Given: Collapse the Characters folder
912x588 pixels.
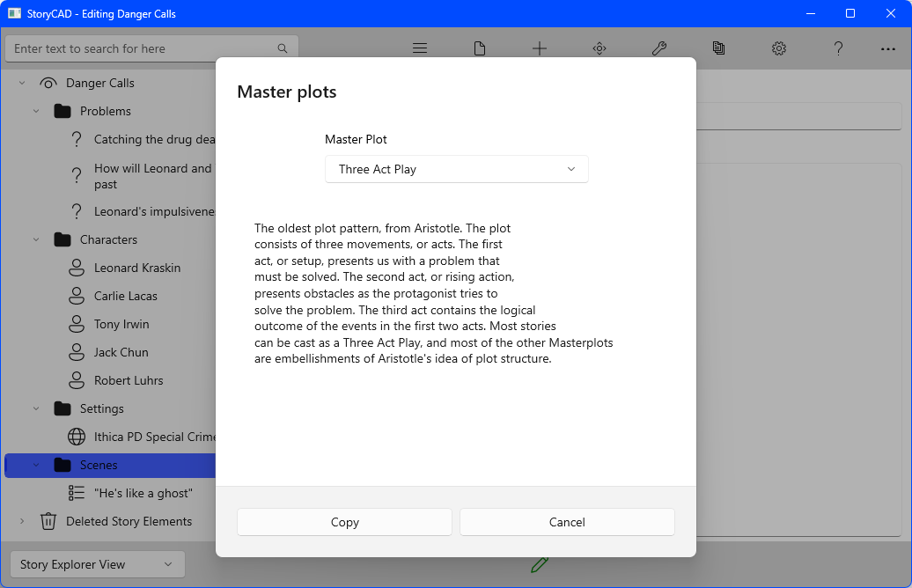Looking at the screenshot, I should click(x=36, y=239).
